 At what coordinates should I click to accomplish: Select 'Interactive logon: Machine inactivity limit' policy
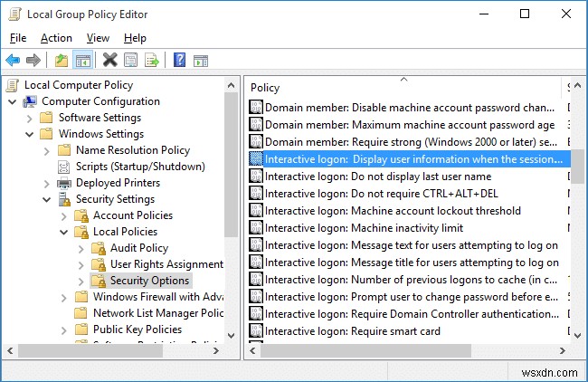(x=364, y=228)
